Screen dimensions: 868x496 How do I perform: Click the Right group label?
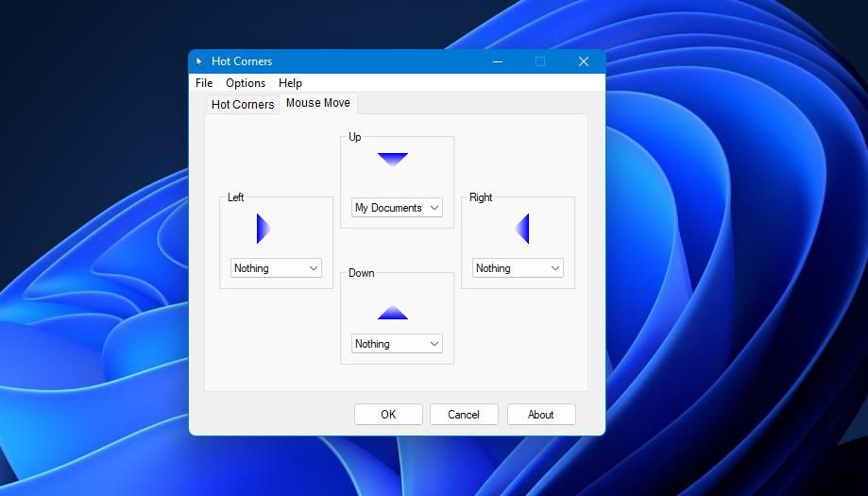click(481, 197)
